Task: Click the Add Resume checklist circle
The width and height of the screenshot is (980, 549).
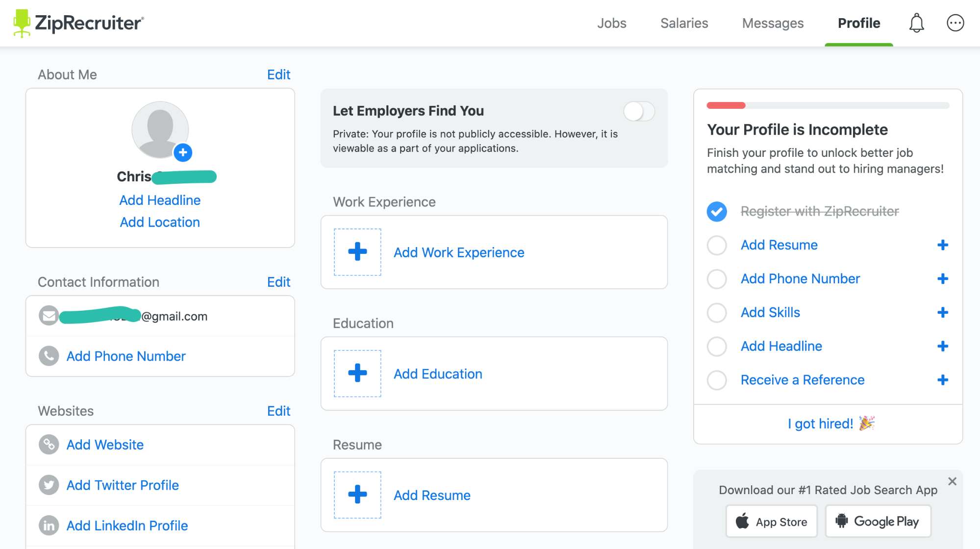Action: click(717, 245)
